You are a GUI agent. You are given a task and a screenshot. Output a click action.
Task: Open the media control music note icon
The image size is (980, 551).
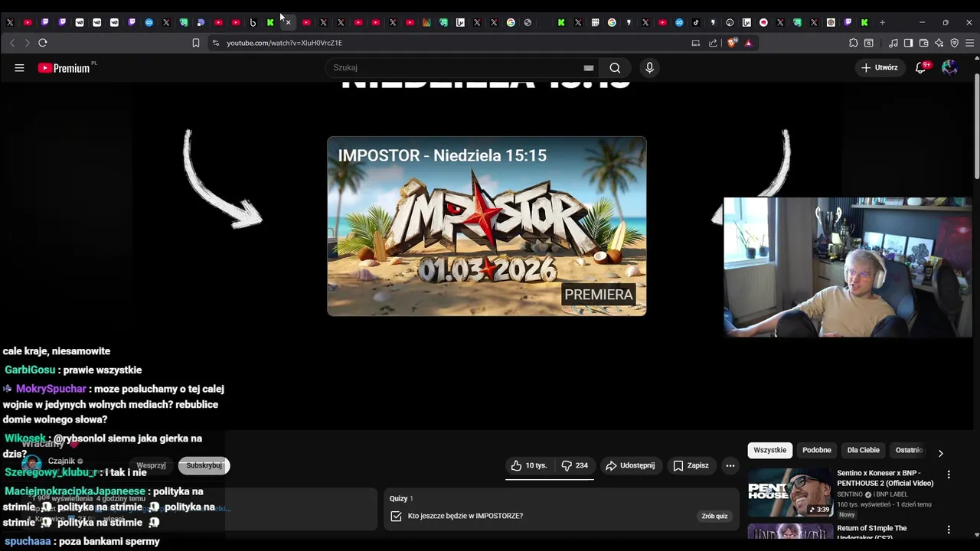tap(893, 43)
